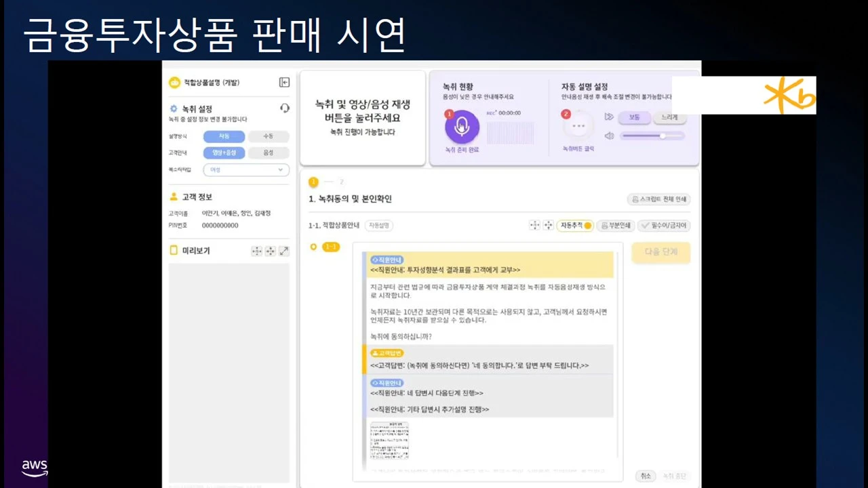Click the 녹취에 동의하십니까? line
Image resolution: width=868 pixels, height=488 pixels.
pos(401,336)
